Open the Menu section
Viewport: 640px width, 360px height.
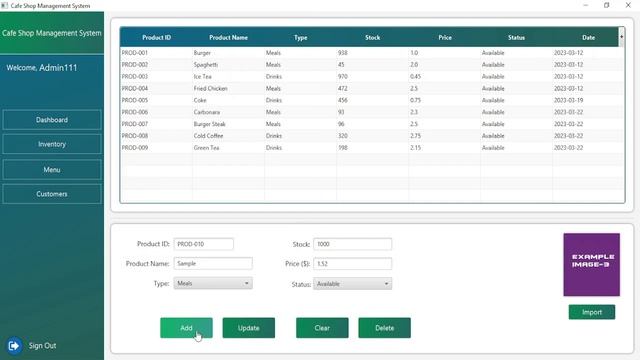coord(52,169)
